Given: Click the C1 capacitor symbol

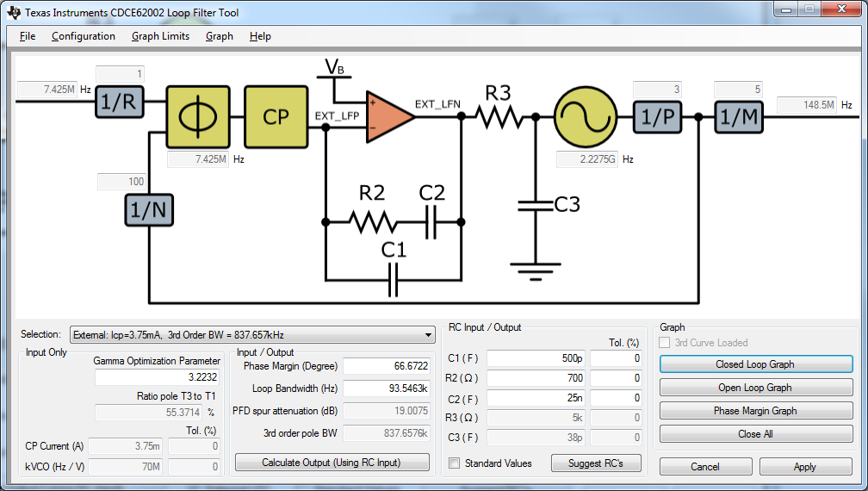Looking at the screenshot, I should coord(393,280).
